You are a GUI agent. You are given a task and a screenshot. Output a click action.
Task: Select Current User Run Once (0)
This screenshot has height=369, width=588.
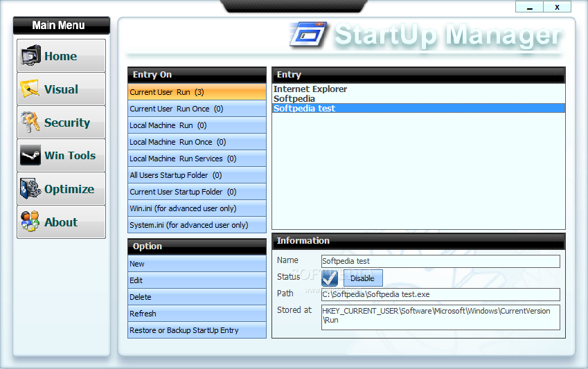pos(197,109)
